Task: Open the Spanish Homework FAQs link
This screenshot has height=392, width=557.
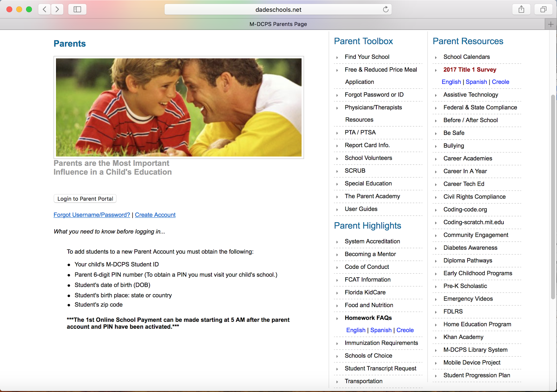Action: (381, 330)
